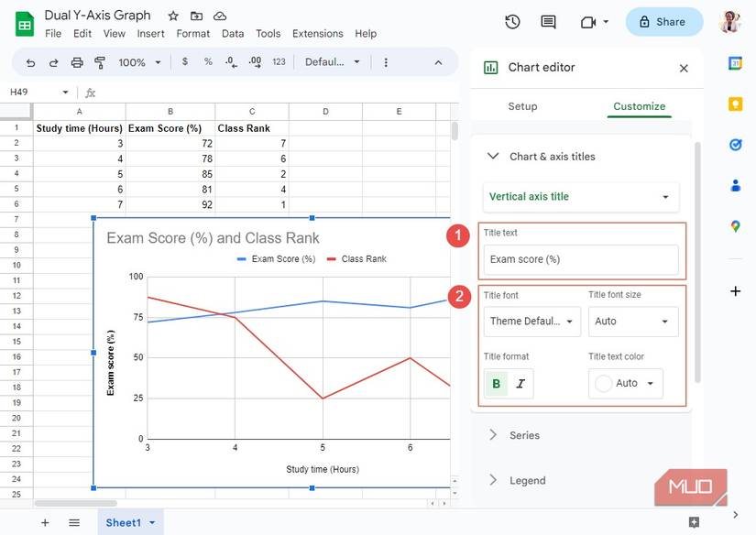
Task: Open the Title font dropdown
Action: pos(532,322)
